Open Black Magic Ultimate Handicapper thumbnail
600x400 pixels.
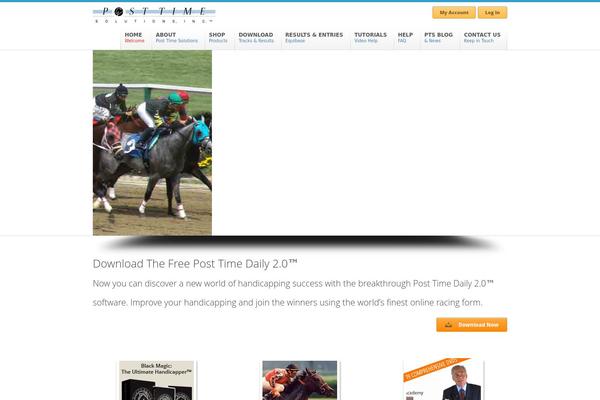[x=157, y=380]
